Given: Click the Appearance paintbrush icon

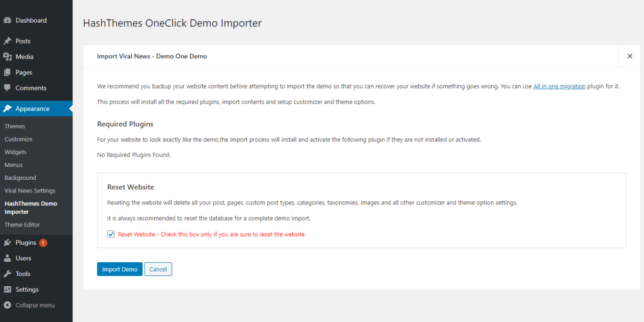Looking at the screenshot, I should pyautogui.click(x=8, y=109).
